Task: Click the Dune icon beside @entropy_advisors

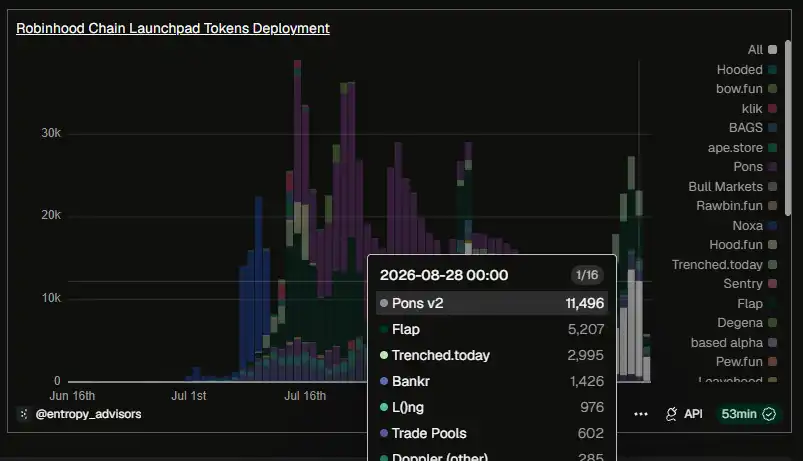Action: 24,414
